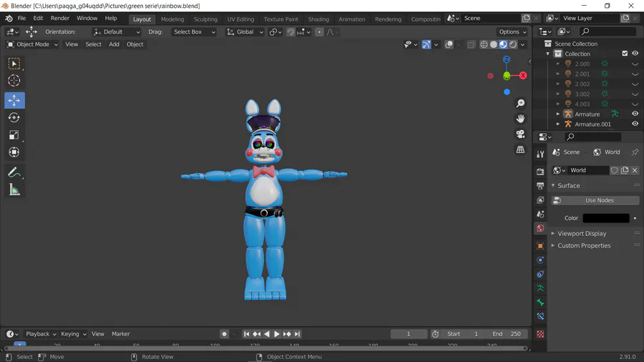Switch to rendered viewport shading
The image size is (644, 362).
click(x=513, y=44)
